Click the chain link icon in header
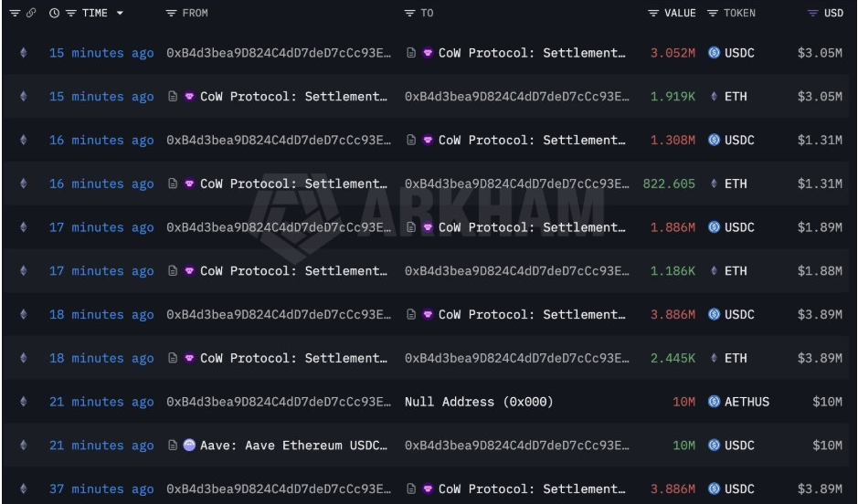This screenshot has width=858, height=504. (31, 13)
